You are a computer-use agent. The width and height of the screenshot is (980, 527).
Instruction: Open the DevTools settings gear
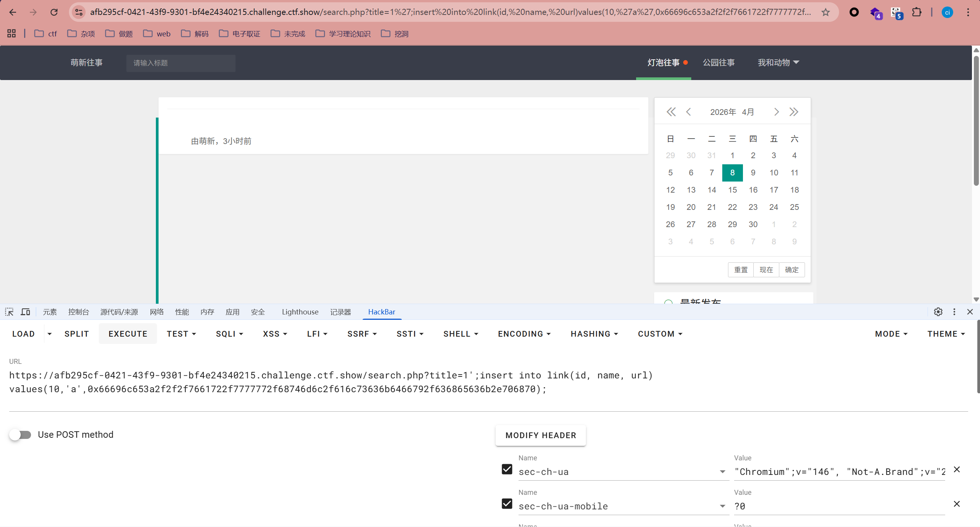(x=938, y=312)
